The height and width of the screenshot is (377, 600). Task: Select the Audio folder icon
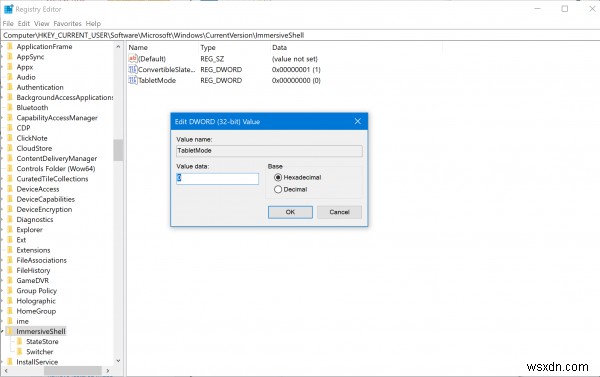10,77
